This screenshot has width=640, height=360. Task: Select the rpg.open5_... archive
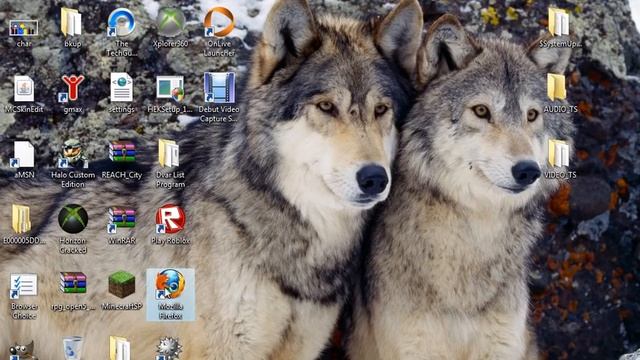73,282
